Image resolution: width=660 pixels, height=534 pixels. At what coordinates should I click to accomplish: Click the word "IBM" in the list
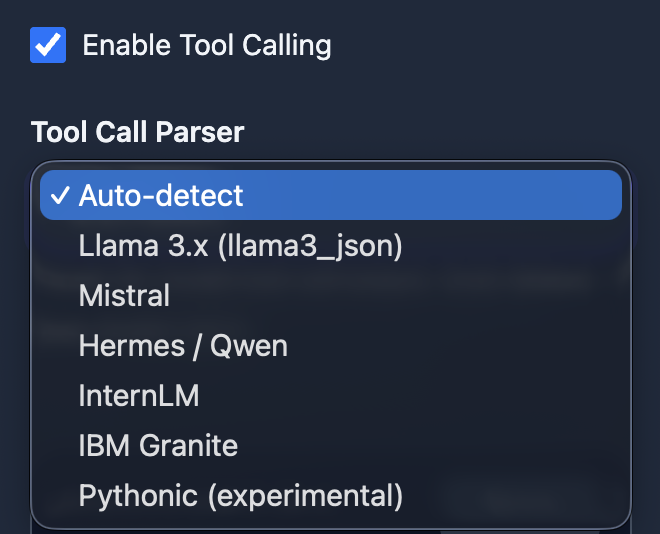click(103, 445)
